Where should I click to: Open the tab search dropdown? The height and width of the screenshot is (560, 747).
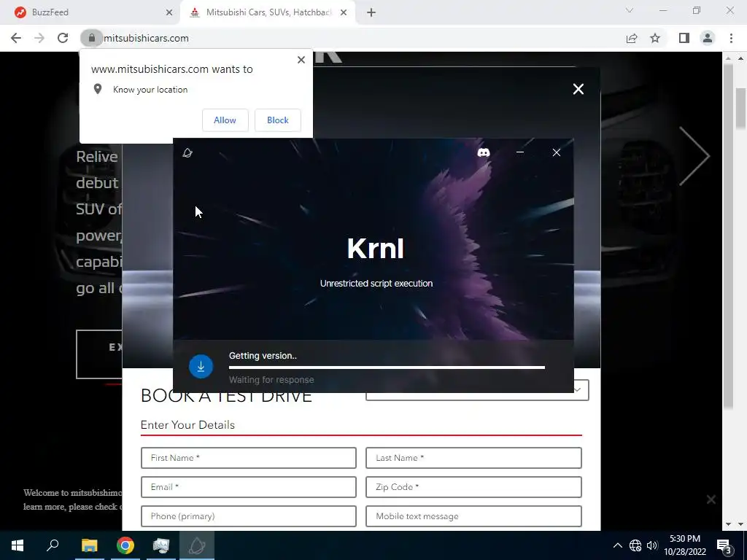pos(630,10)
